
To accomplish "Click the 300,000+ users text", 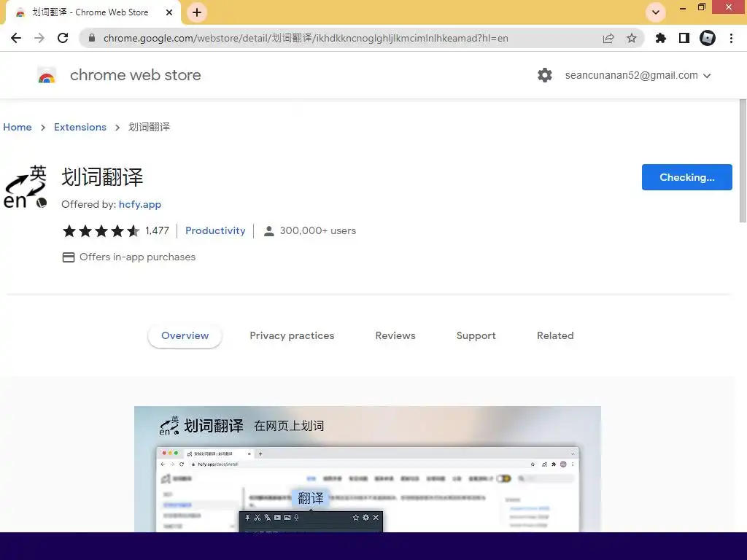I will (318, 231).
